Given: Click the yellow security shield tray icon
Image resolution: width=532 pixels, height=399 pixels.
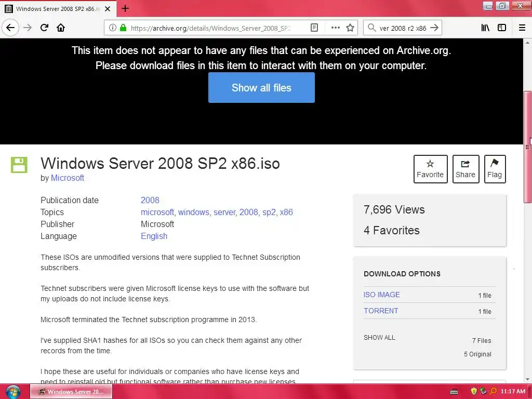Looking at the screenshot, I should click(474, 392).
